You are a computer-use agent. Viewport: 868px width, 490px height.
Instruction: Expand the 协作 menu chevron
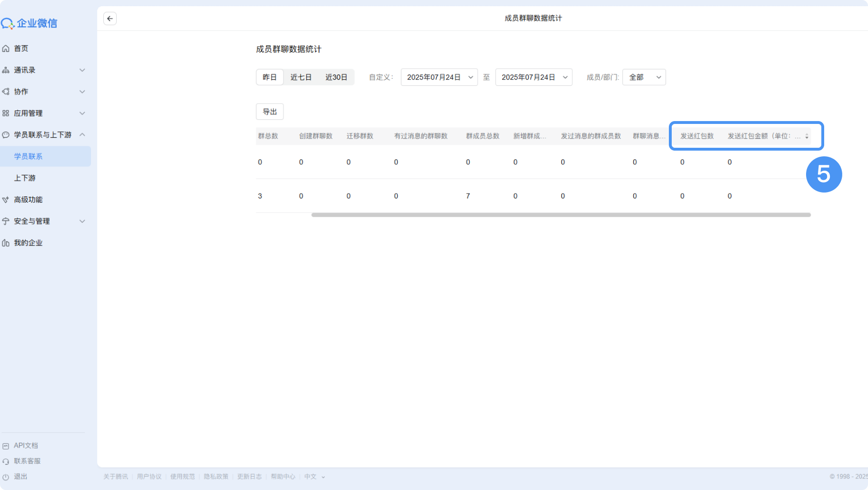82,92
